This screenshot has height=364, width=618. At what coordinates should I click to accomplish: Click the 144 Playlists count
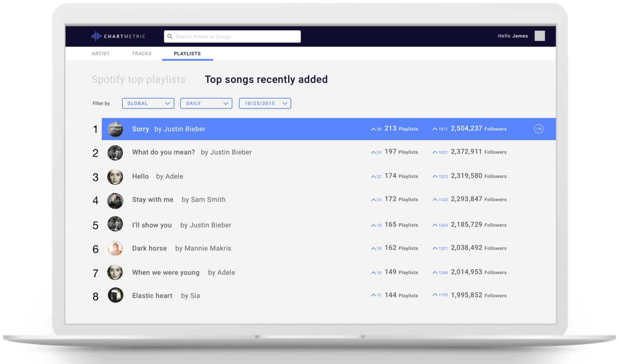pyautogui.click(x=401, y=295)
